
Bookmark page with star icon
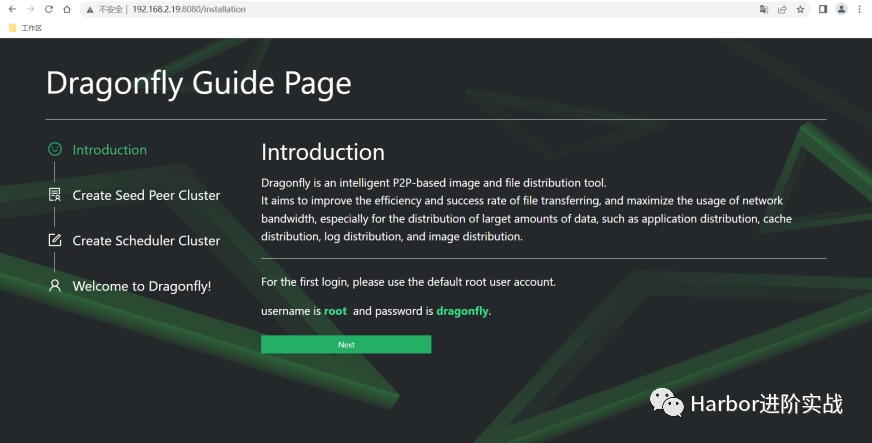pyautogui.click(x=800, y=9)
